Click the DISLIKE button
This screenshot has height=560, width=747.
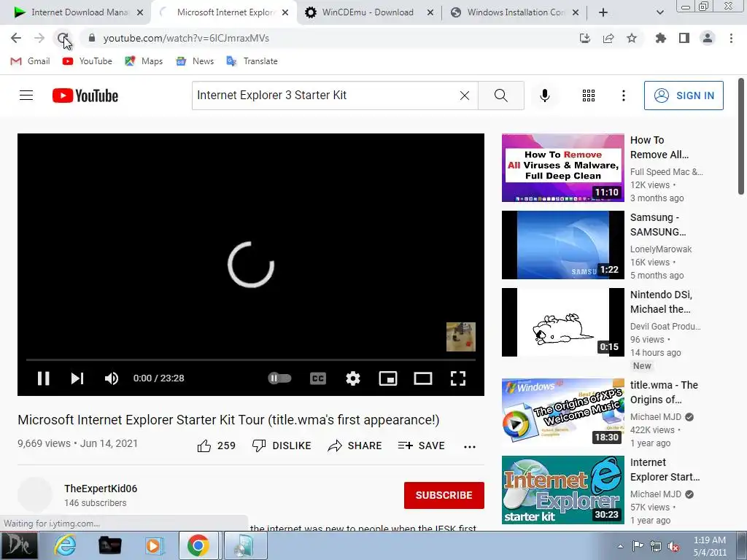pos(282,446)
